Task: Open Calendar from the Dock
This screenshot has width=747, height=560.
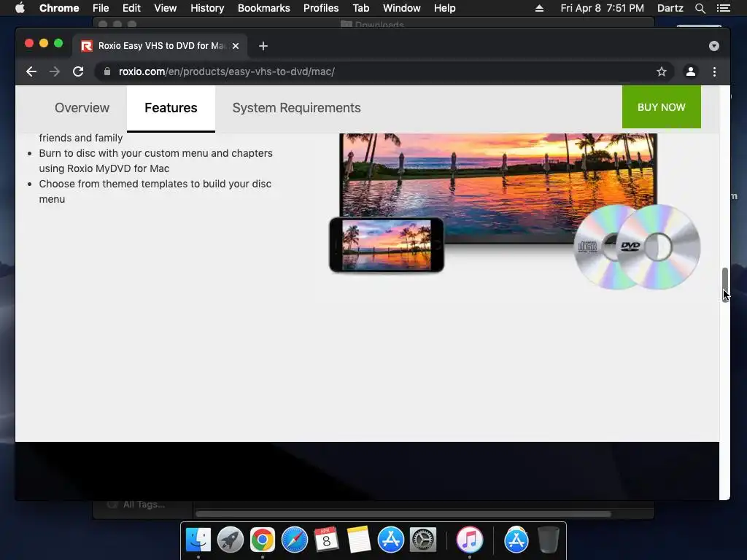Action: [327, 540]
